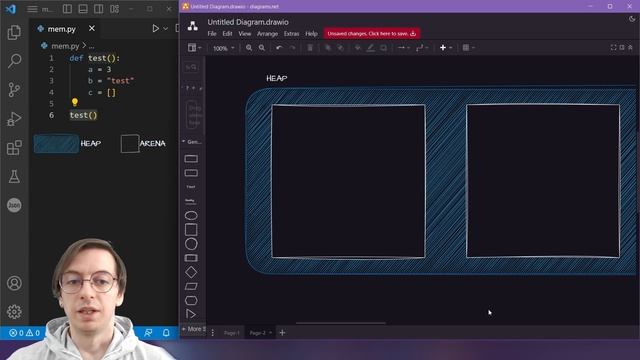Undo last action in draw.io
Image resolution: width=640 pixels, height=360 pixels.
279,48
